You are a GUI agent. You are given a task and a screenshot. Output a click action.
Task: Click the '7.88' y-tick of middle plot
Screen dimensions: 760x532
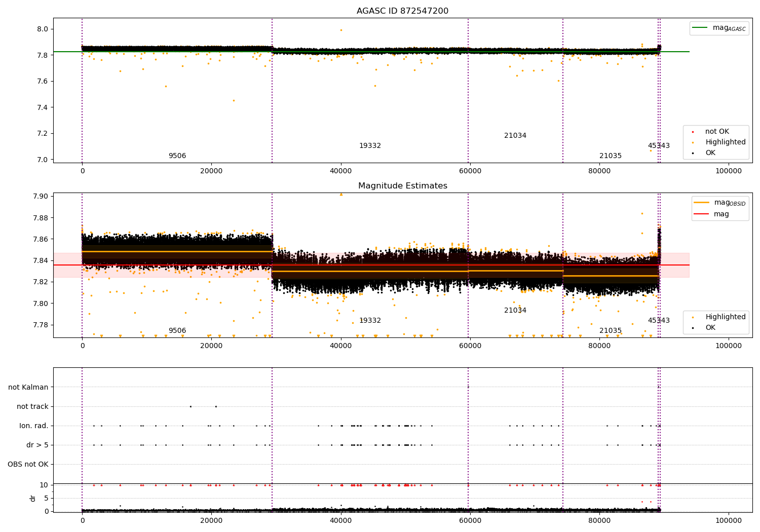41,218
